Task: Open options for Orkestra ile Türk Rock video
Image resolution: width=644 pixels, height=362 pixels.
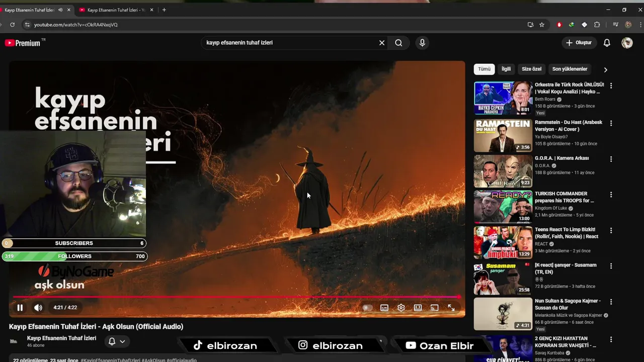Action: point(611,86)
